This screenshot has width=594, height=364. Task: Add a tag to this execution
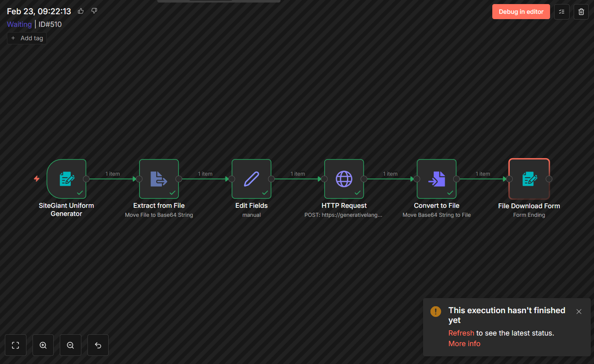(x=27, y=38)
